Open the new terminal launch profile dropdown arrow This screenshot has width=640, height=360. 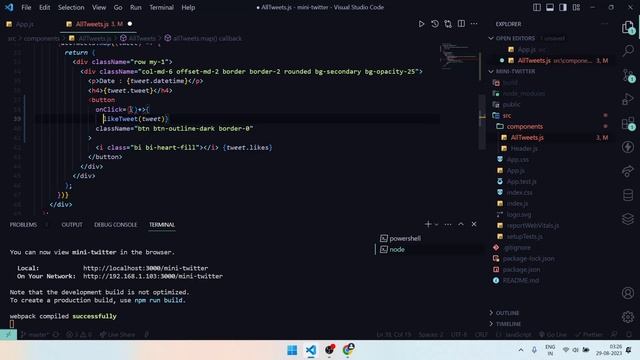point(436,224)
